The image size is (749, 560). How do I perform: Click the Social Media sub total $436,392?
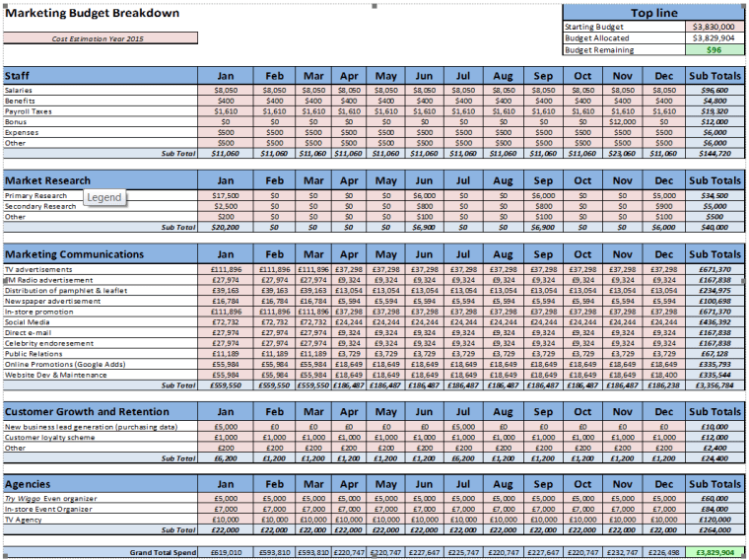[x=714, y=322]
